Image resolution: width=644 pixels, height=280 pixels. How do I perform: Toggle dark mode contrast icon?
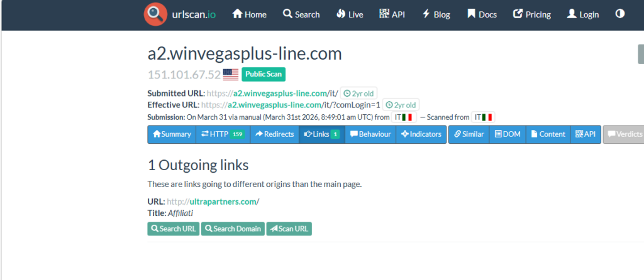coord(620,14)
